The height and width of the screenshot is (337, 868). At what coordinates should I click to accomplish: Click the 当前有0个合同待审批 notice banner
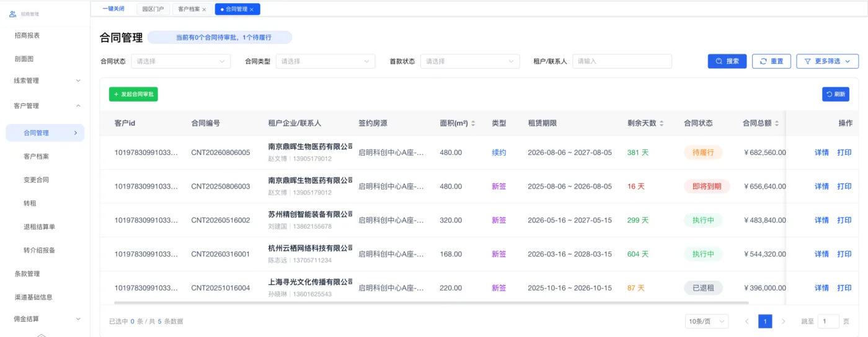[219, 38]
